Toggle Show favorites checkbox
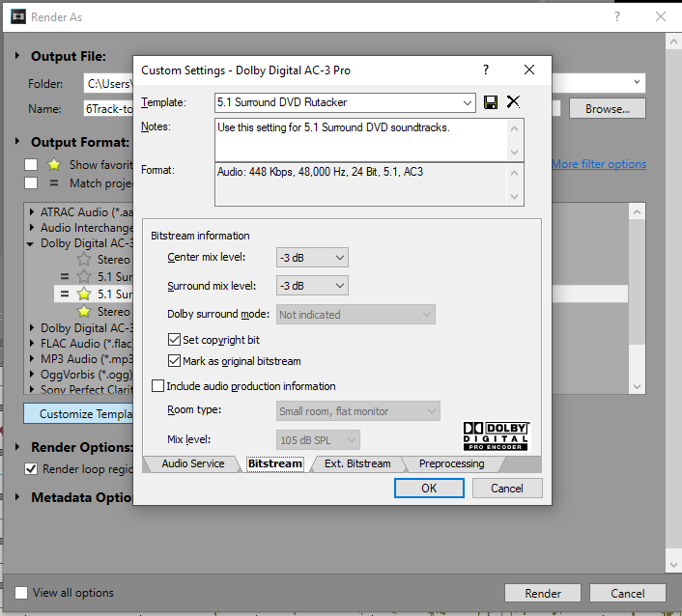Image resolution: width=682 pixels, height=616 pixels. [x=31, y=165]
